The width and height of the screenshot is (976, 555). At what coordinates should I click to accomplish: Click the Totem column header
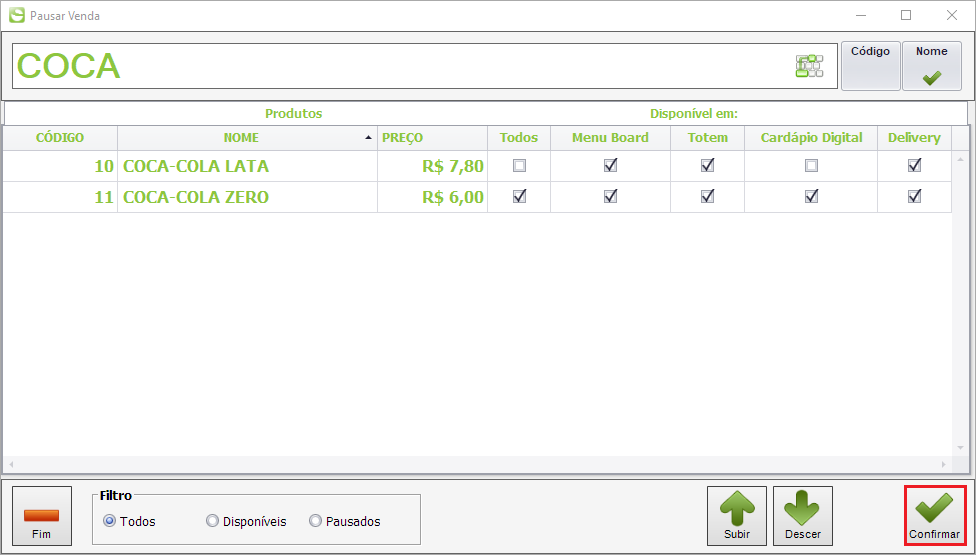coord(708,138)
